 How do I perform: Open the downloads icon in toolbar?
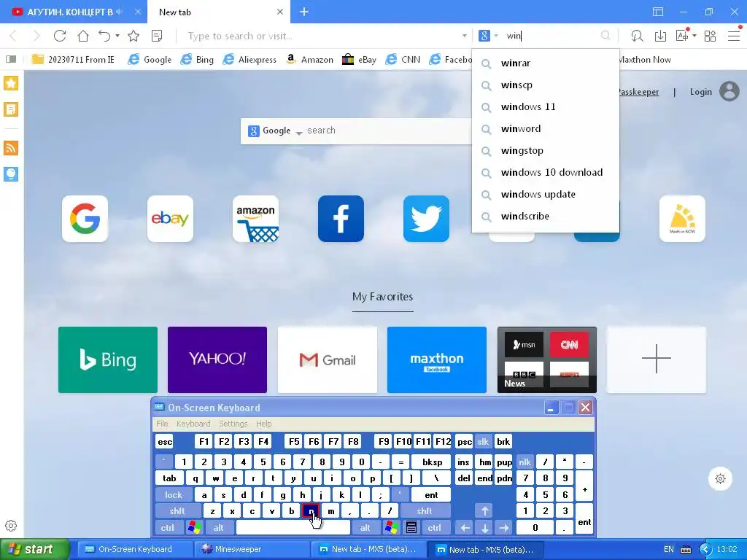click(x=660, y=36)
